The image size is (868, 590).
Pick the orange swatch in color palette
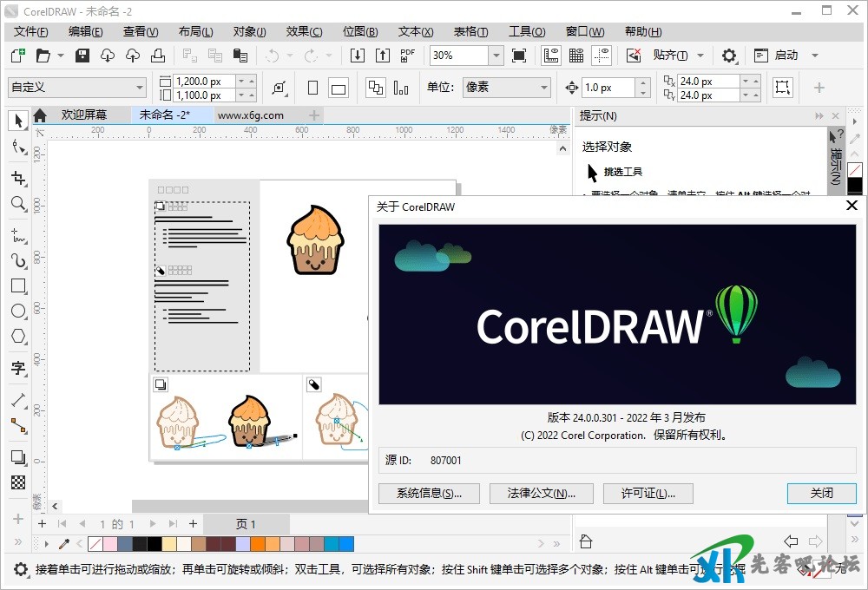(x=257, y=544)
